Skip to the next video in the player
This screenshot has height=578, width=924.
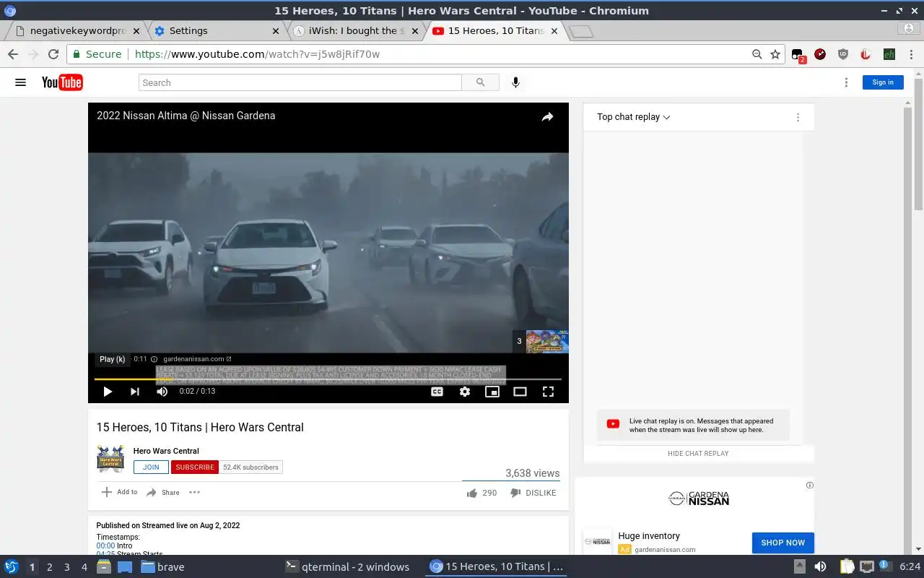134,392
